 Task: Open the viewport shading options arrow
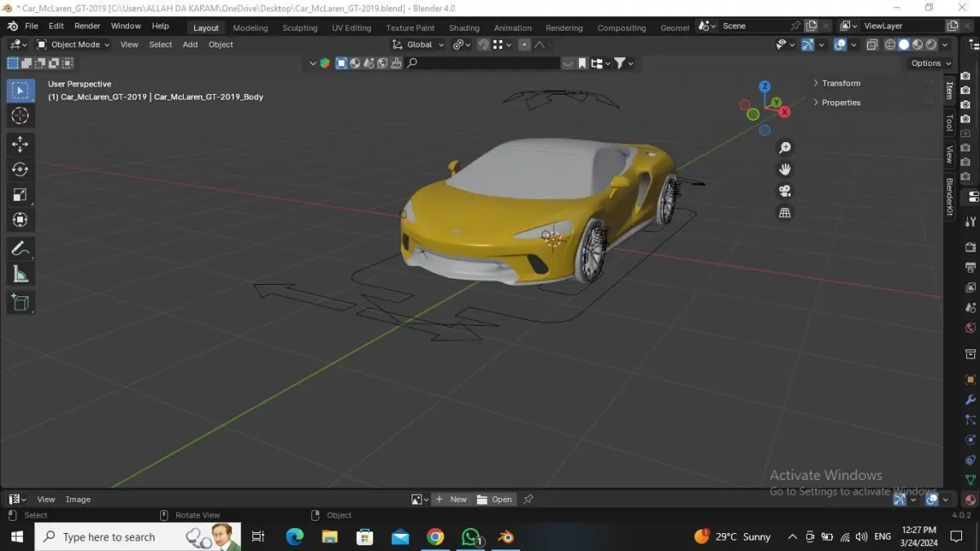[946, 45]
